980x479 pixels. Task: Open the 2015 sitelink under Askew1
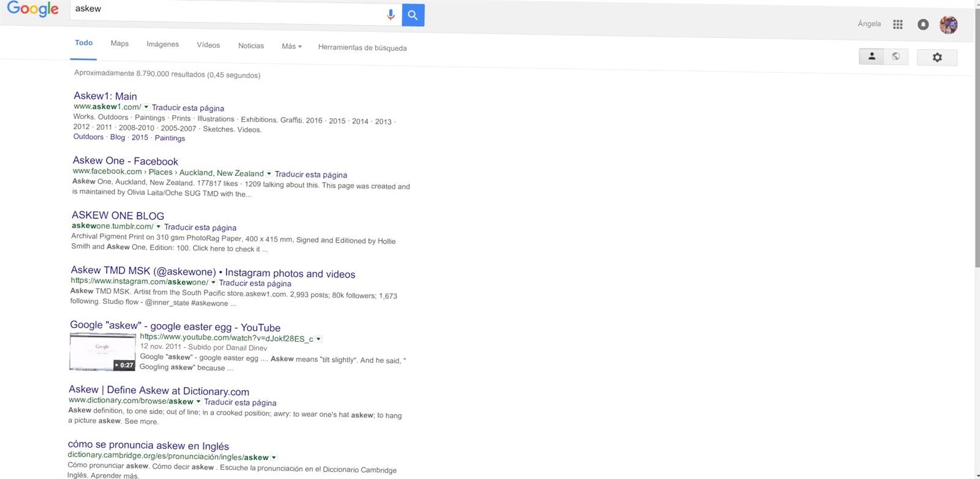point(140,138)
